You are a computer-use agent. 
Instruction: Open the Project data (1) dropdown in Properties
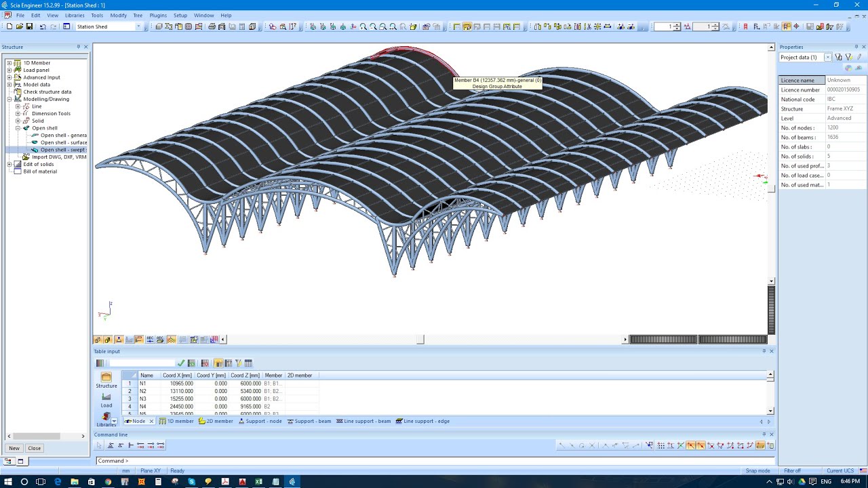[827, 57]
